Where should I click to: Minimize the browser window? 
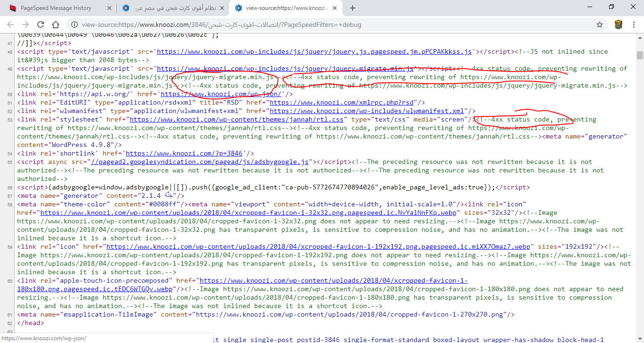click(x=590, y=7)
